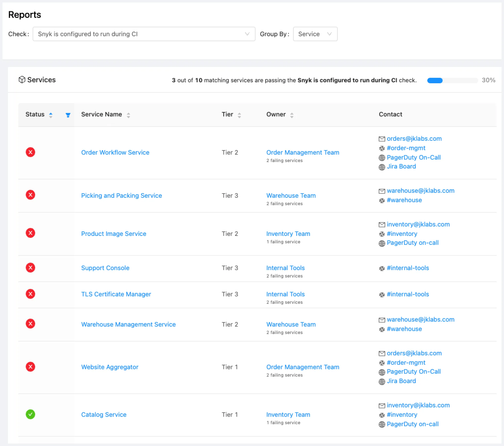Click failing status icon for Support Console
Image resolution: width=504 pixels, height=446 pixels.
pyautogui.click(x=30, y=268)
